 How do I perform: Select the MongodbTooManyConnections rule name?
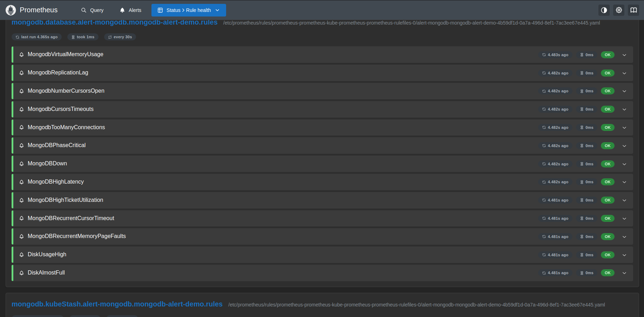(66, 127)
